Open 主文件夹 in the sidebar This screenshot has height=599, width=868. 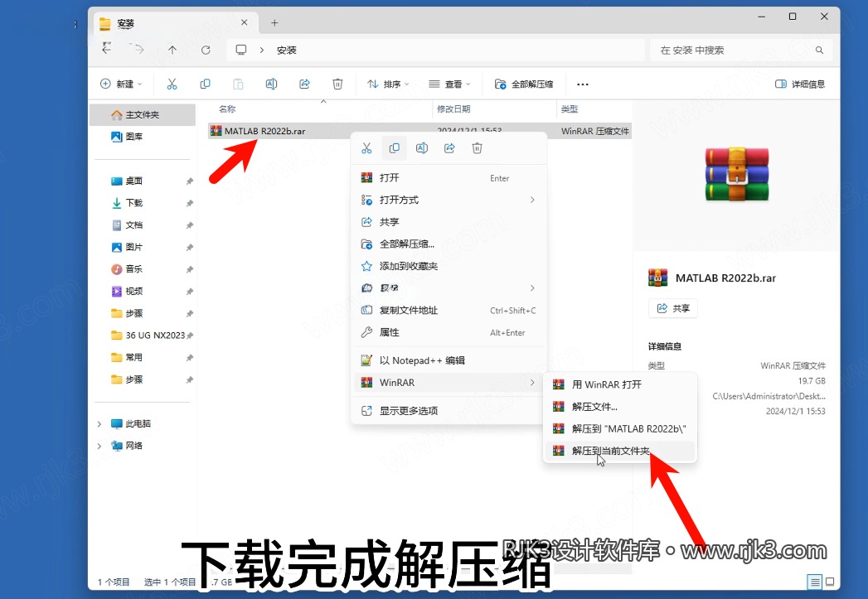point(143,114)
